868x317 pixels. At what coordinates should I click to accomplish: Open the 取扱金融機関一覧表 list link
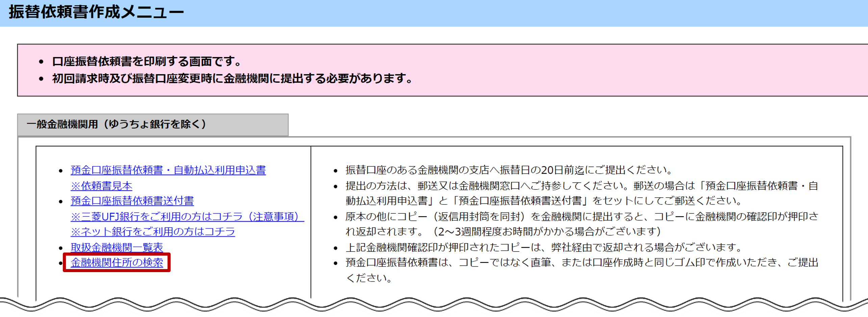(x=117, y=247)
